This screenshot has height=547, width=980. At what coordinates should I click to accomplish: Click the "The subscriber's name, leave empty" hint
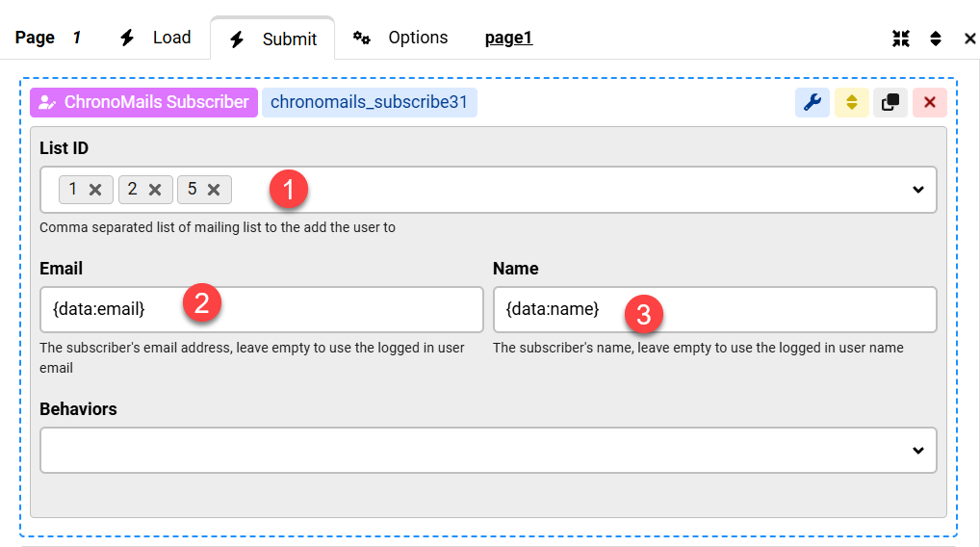pyautogui.click(x=698, y=348)
